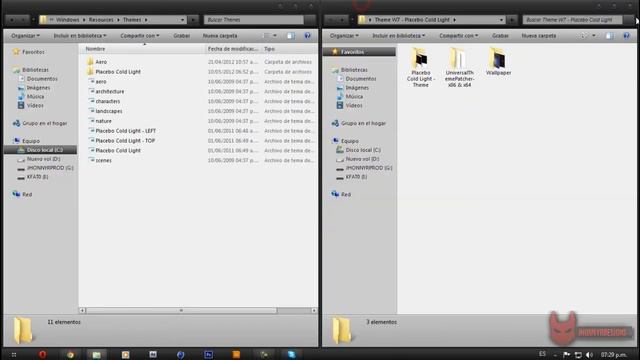
Task: Select Equipo in right window sidebar
Action: [x=350, y=141]
